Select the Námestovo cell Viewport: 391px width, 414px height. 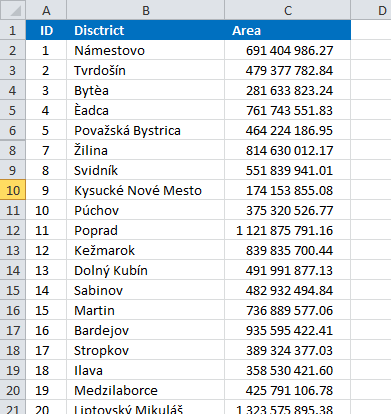(x=146, y=50)
